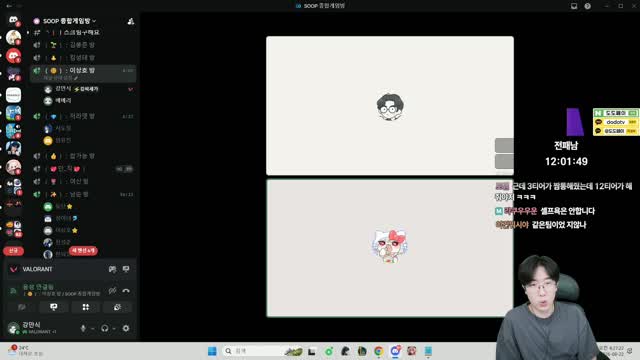Open the activities grid button
The height and width of the screenshot is (360, 640).
(x=86, y=307)
